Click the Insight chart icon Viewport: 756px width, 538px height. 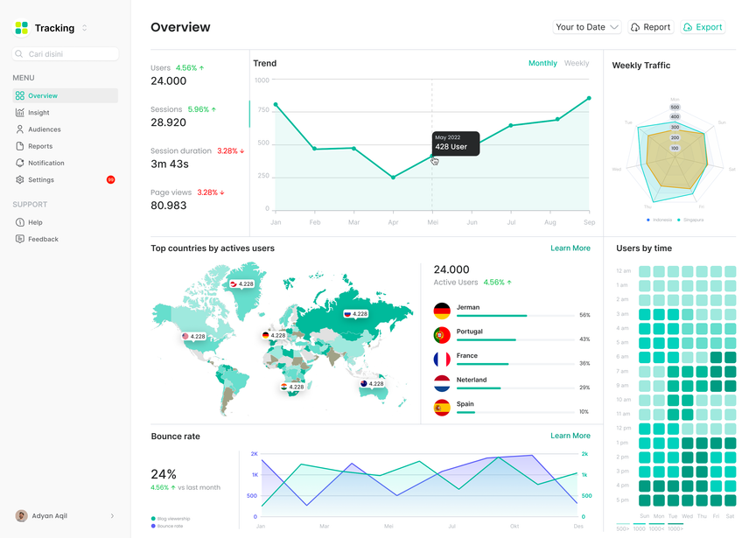click(20, 112)
